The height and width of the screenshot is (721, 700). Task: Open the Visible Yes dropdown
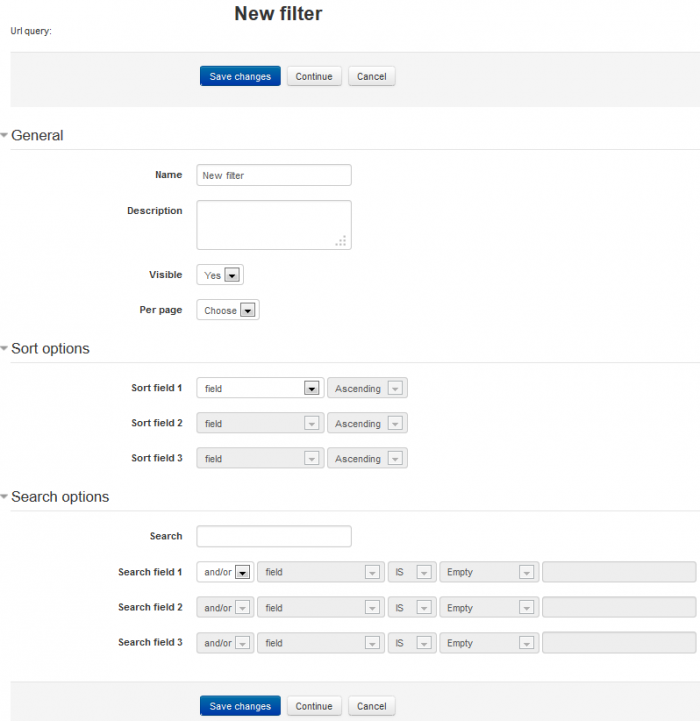220,275
